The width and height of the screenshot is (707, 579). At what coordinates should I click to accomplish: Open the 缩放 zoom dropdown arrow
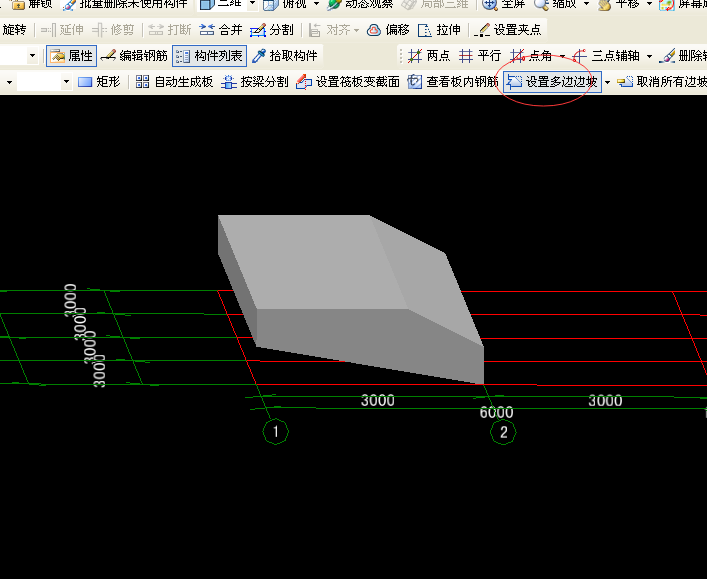586,4
